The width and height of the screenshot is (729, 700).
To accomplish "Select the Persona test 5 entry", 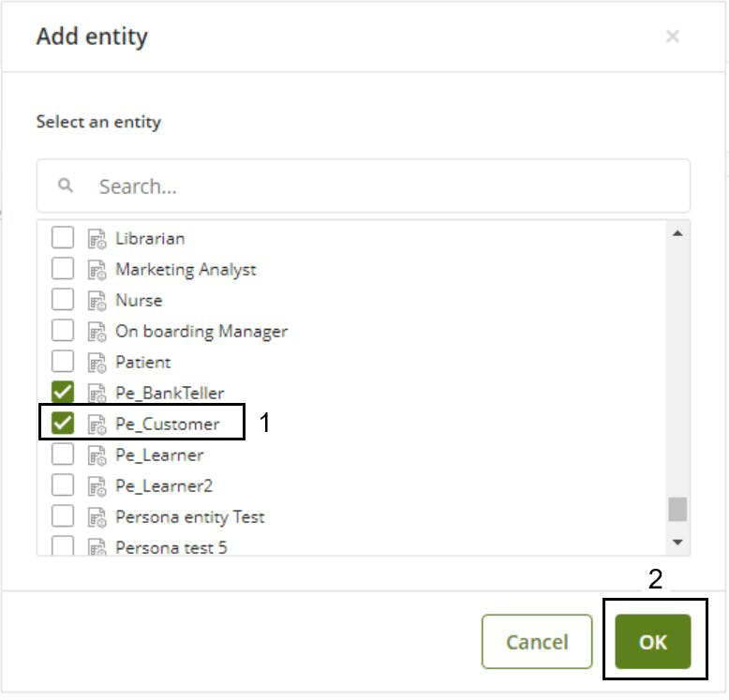I will coord(171,548).
